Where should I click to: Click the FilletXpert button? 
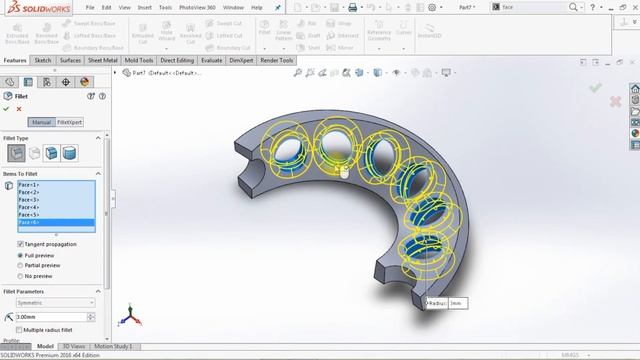69,122
